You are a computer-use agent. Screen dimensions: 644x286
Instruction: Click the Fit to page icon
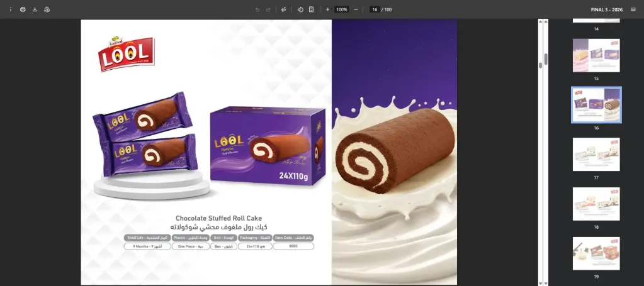(x=312, y=9)
